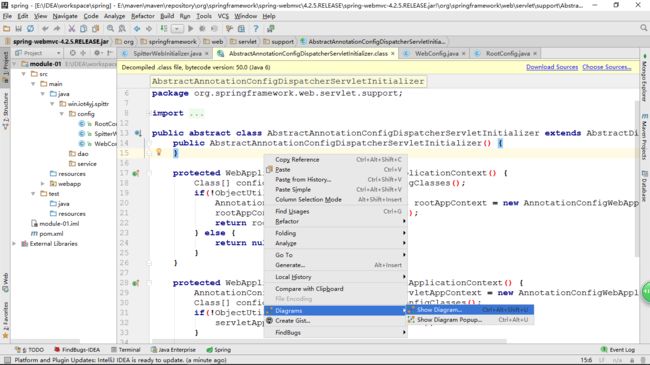Screen dimensions: 650x365
Task: Close the AbstractAnnotationConfigDispatcherServletInitializer.class tab
Action: coord(393,54)
